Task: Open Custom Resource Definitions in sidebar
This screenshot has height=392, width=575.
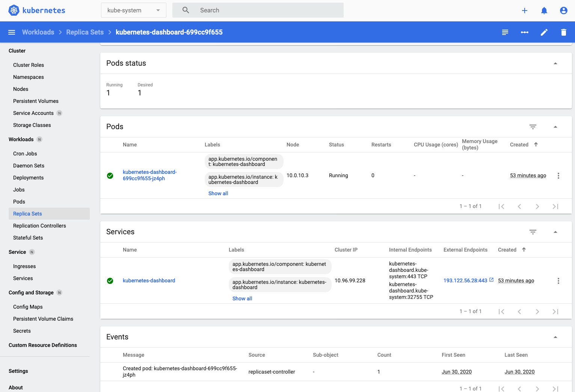Action: [x=43, y=345]
